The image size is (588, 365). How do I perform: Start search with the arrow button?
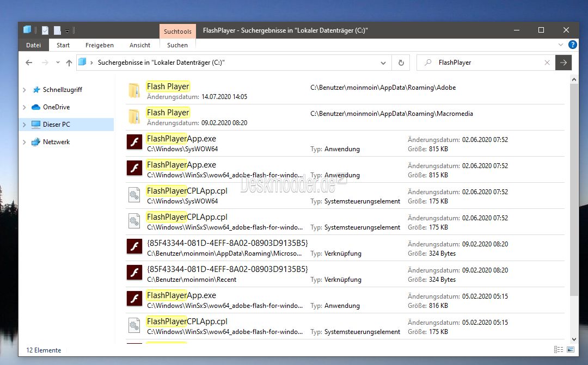tap(563, 63)
